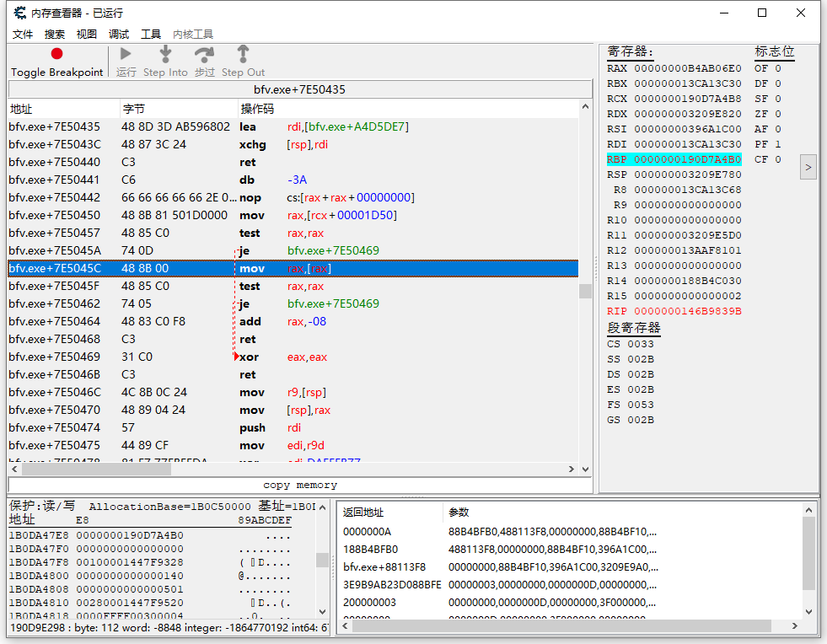Click the Cheat Engine window title icon
Viewport: 827px width, 644px height.
tap(20, 13)
